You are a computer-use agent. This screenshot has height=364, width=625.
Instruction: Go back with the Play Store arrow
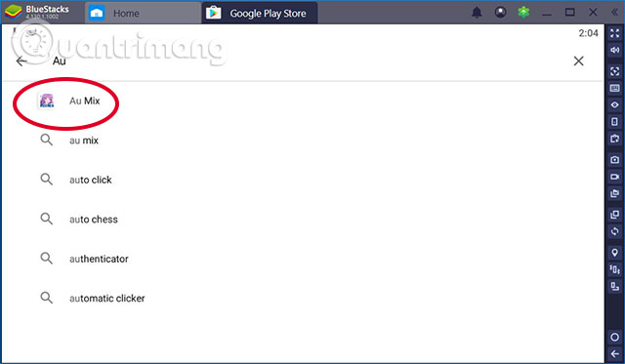coord(21,61)
